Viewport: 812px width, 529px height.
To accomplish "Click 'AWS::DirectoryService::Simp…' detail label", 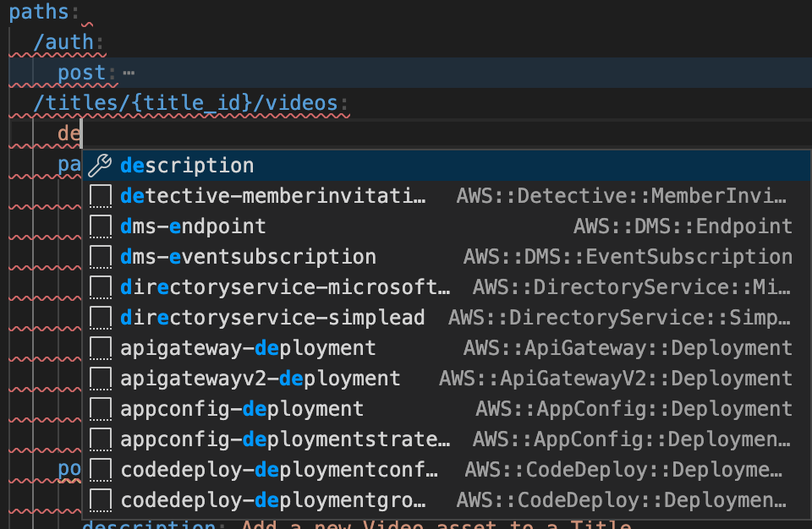I will (x=619, y=318).
